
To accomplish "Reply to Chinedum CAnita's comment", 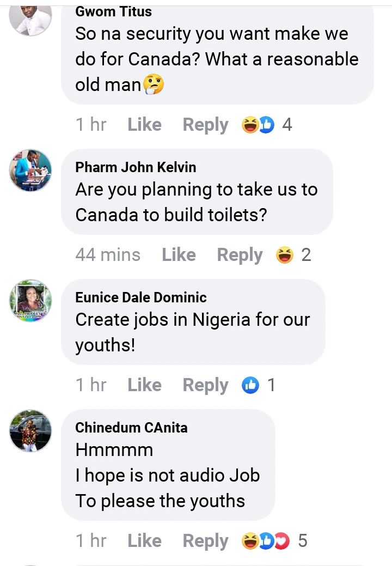I will (x=205, y=541).
